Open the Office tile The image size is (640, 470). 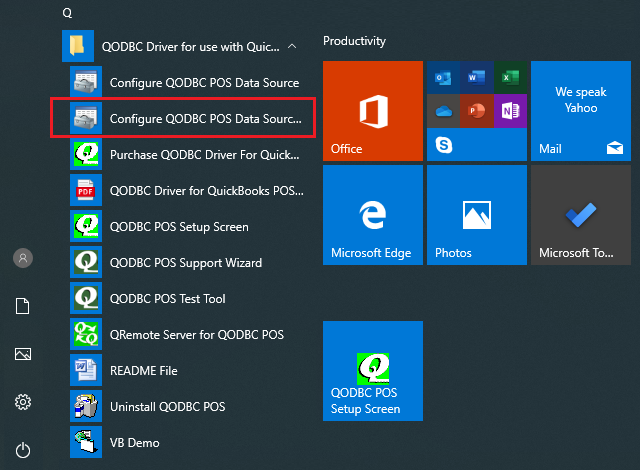pos(373,111)
